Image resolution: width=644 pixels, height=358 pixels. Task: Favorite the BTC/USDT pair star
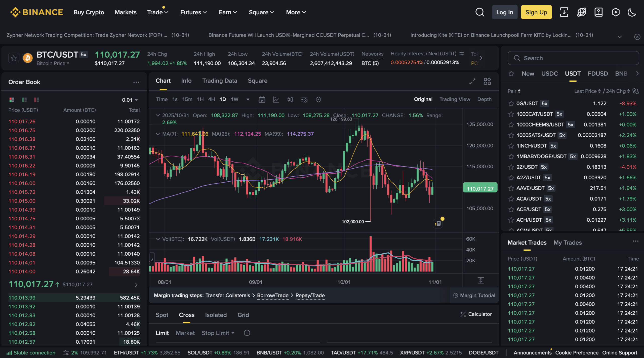14,58
